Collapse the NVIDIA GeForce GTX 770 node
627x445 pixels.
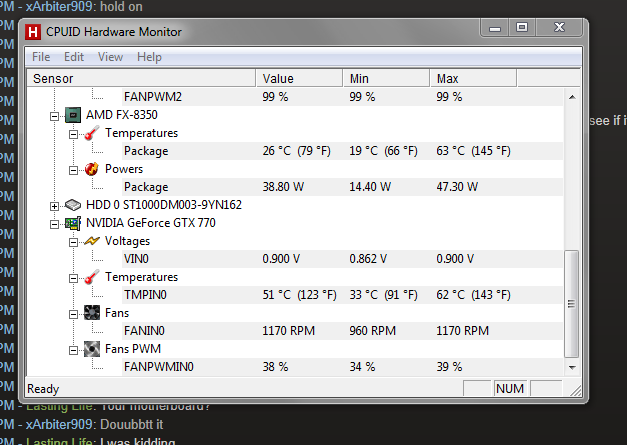coord(54,224)
